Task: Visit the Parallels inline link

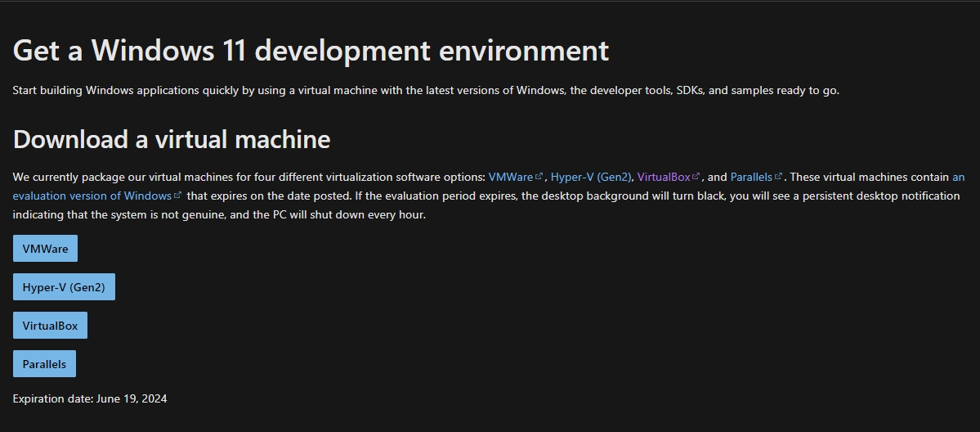Action: [x=756, y=177]
